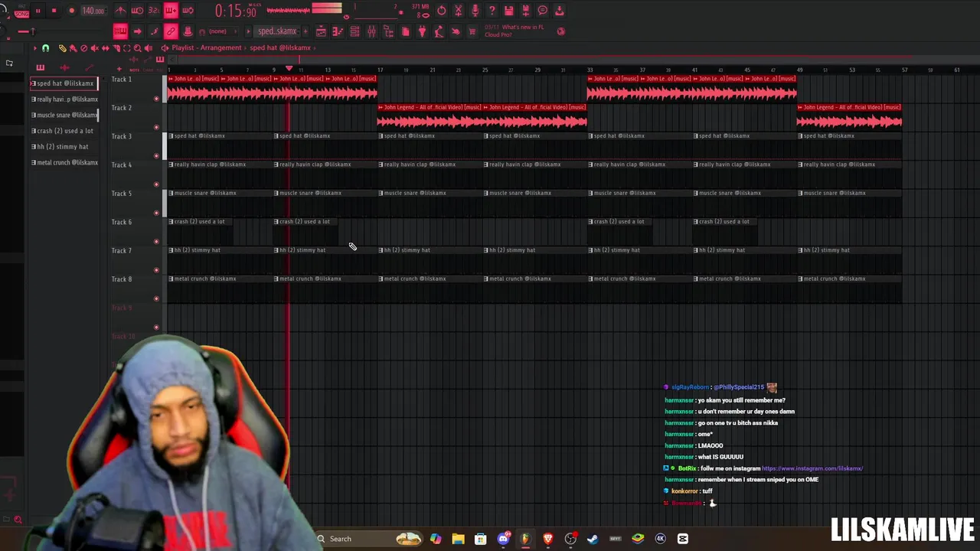Open the Playlist view icon

(321, 31)
